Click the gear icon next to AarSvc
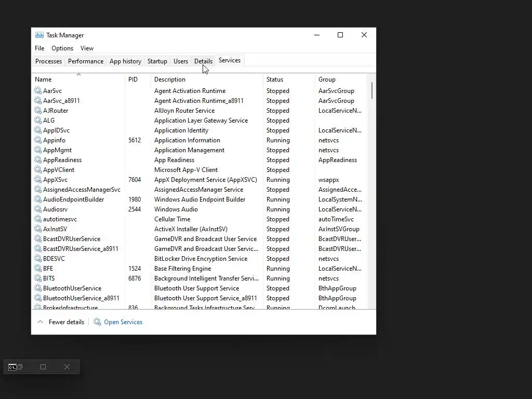This screenshot has width=532, height=399. (x=37, y=90)
